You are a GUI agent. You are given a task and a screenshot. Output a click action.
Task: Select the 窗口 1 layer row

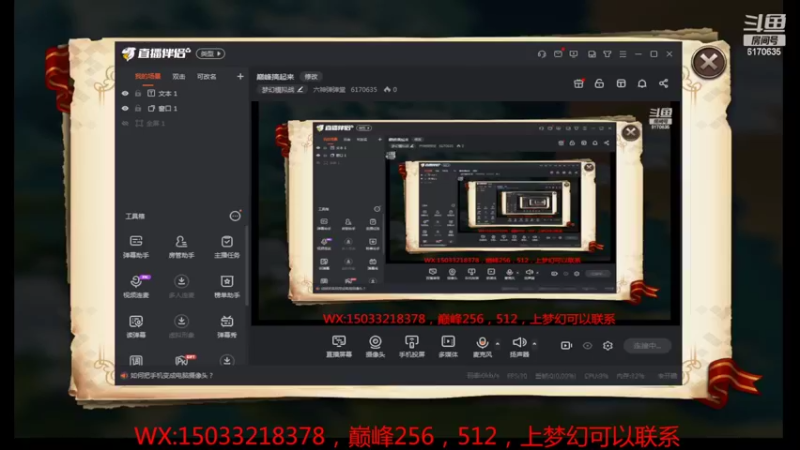click(181, 108)
